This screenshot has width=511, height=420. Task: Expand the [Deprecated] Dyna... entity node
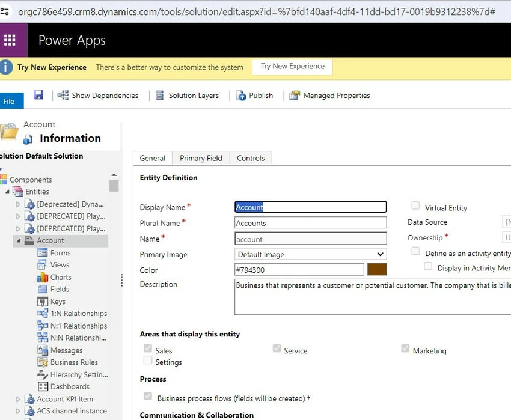point(18,204)
